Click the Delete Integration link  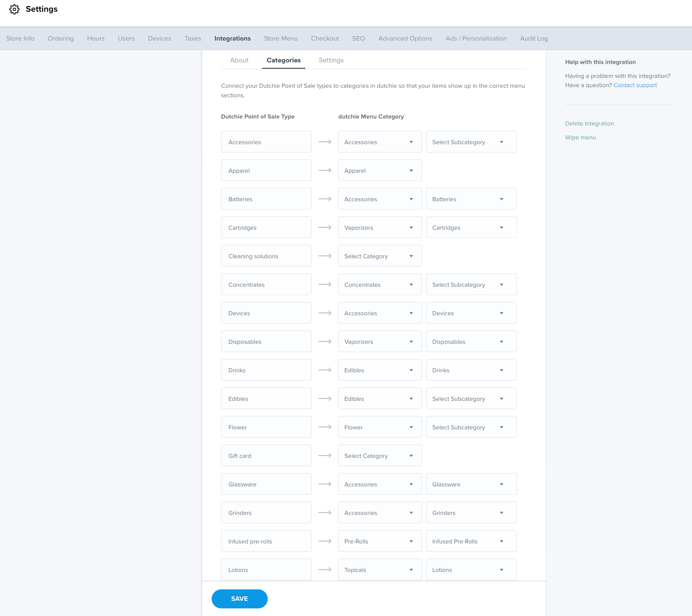coord(589,124)
